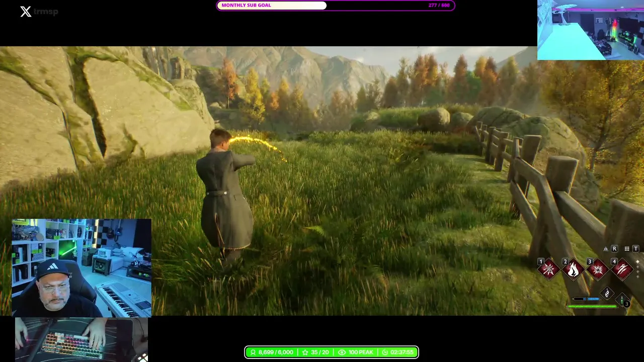
Task: Use the healing potion icon with count 3
Action: click(622, 301)
